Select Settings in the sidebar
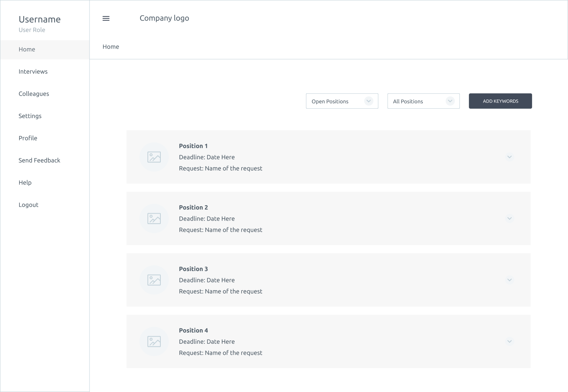 pyautogui.click(x=30, y=116)
